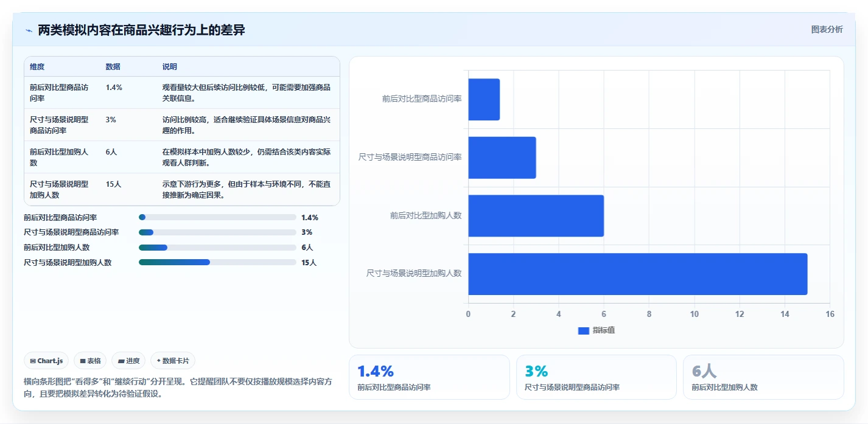
Task: Open the 1.4% data card
Action: pyautogui.click(x=429, y=377)
